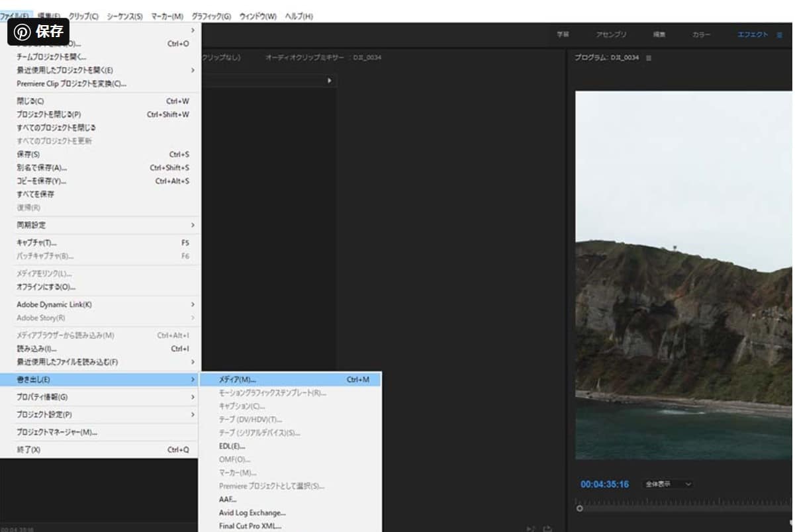Click the small right-pointing triangle in source panel
The height and width of the screenshot is (532, 795).
pos(329,81)
